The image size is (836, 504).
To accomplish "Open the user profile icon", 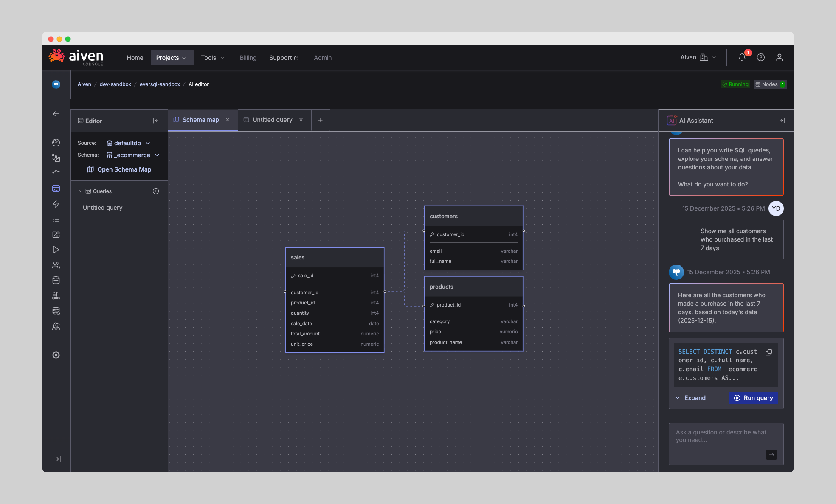I will [780, 57].
